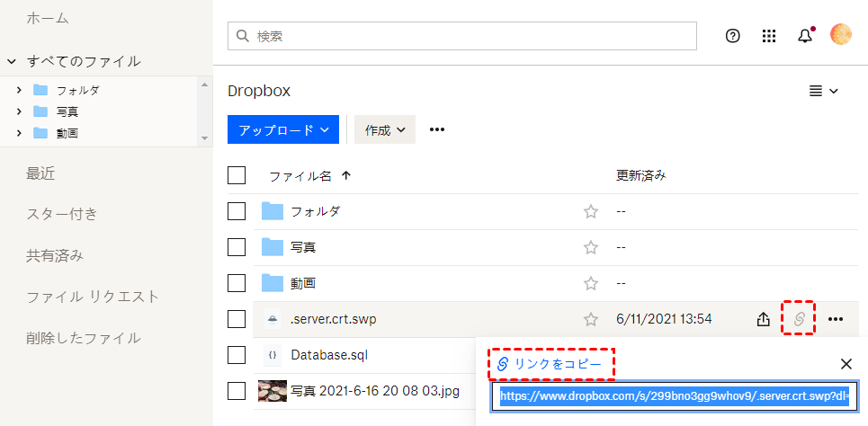Sort by the 更新済み column header

coord(641,176)
